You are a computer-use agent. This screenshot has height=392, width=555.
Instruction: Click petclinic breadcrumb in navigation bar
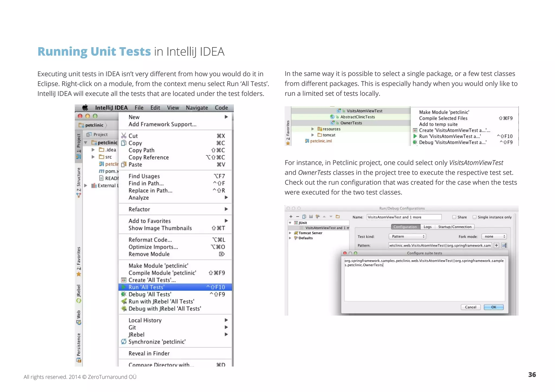point(92,125)
